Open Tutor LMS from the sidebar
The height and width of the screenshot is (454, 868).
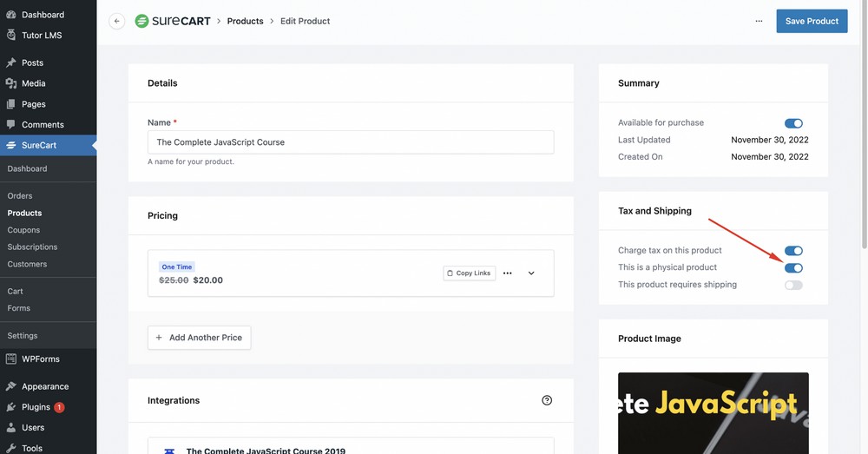[x=41, y=36]
